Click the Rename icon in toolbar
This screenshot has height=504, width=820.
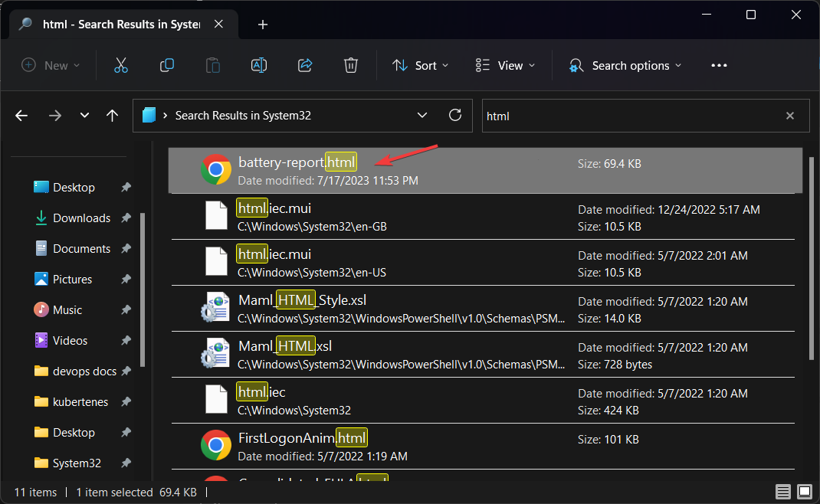pos(259,66)
